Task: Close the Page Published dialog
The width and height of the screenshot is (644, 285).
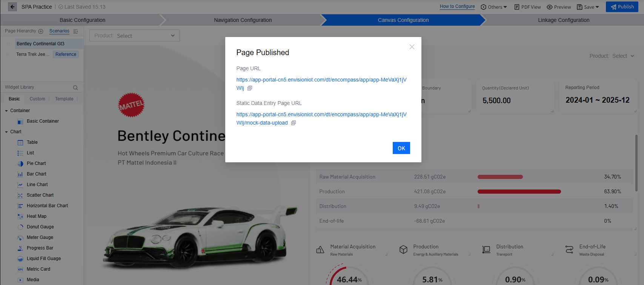Action: [412, 47]
